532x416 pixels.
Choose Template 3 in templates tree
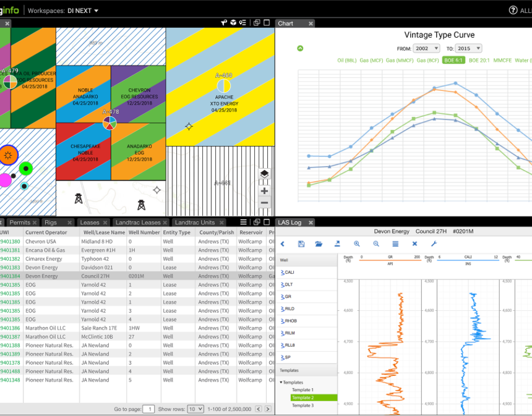(302, 405)
